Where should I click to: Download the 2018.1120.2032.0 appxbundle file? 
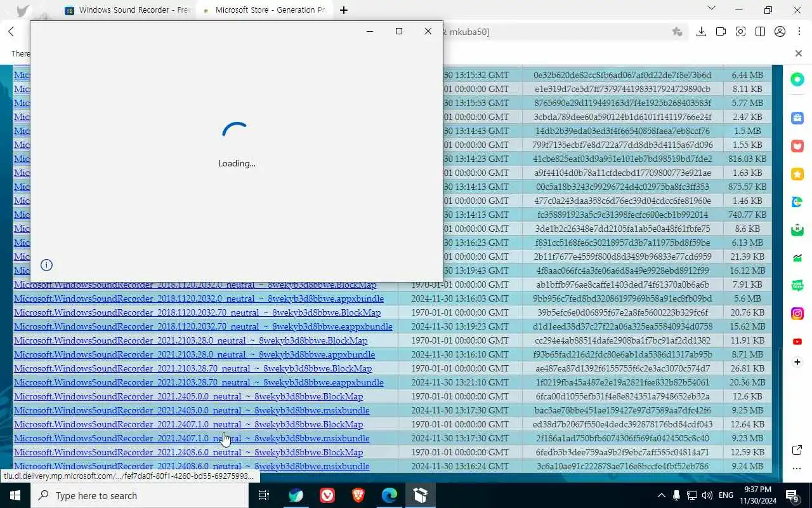[x=199, y=298]
